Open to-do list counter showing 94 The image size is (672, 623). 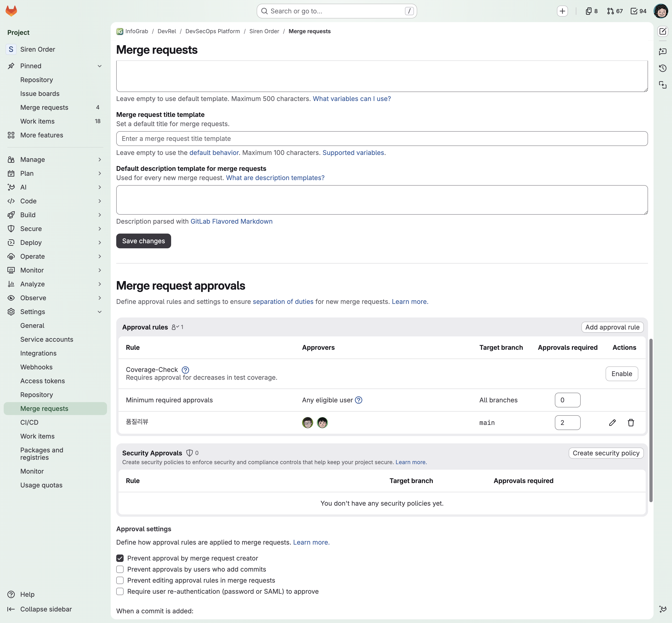[638, 11]
